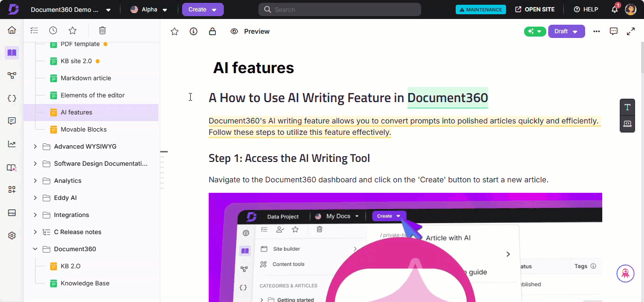Open the Analytics chart icon in sidebar
644x302 pixels.
12,144
